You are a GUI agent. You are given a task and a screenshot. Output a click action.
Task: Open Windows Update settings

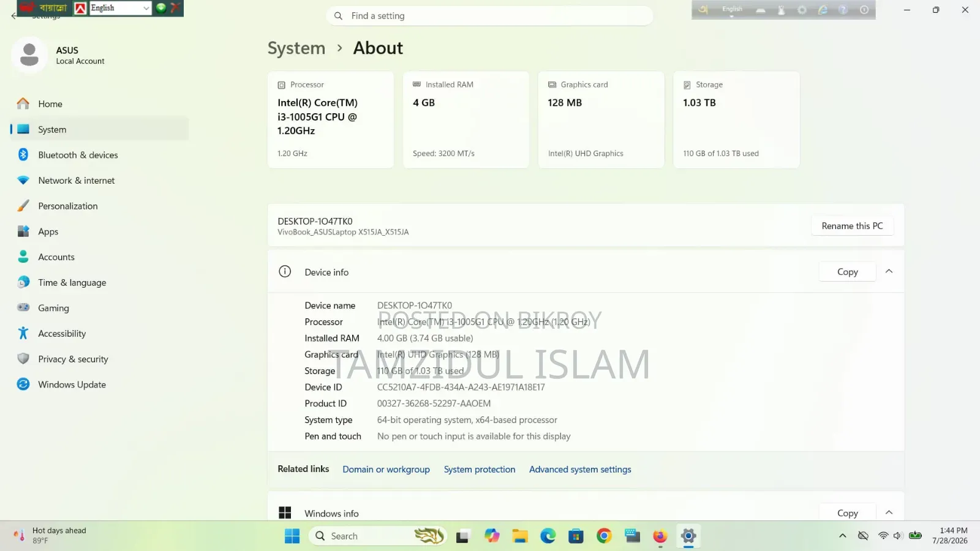point(99,384)
